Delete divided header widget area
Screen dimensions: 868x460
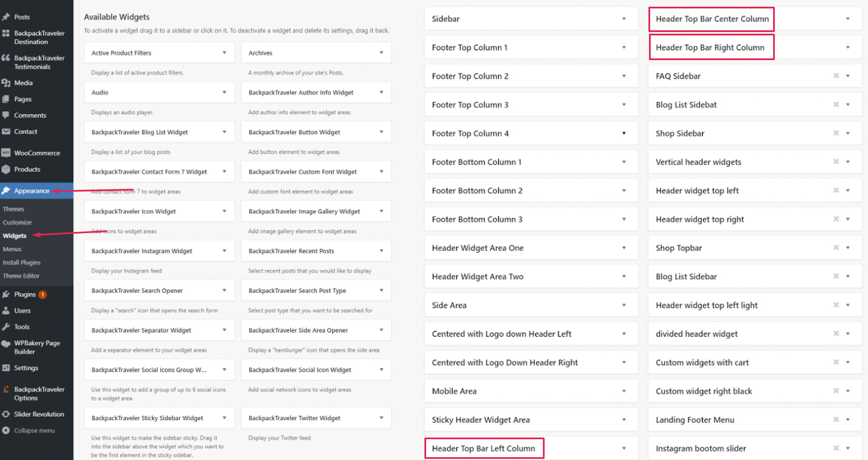(x=836, y=334)
